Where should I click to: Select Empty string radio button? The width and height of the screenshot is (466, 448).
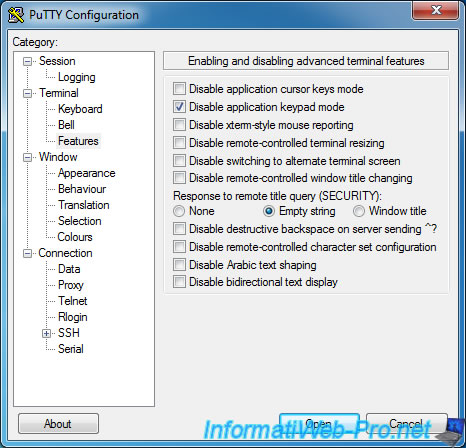pyautogui.click(x=269, y=211)
